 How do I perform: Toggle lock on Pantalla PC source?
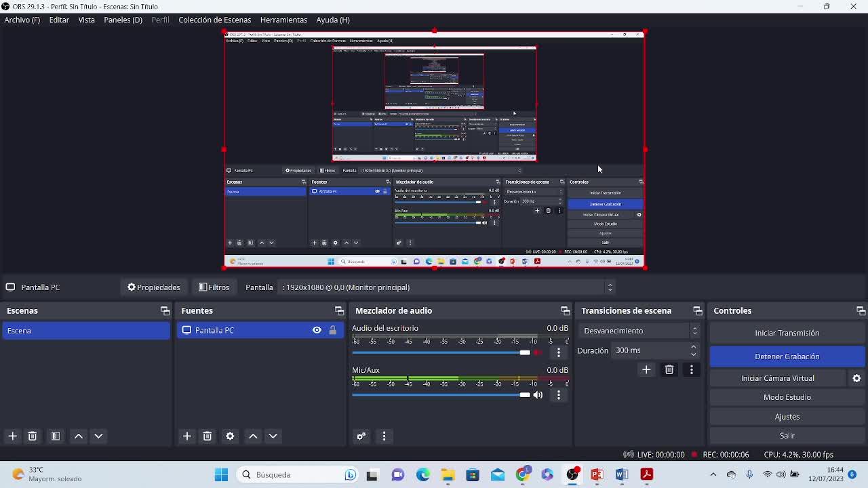click(x=332, y=330)
